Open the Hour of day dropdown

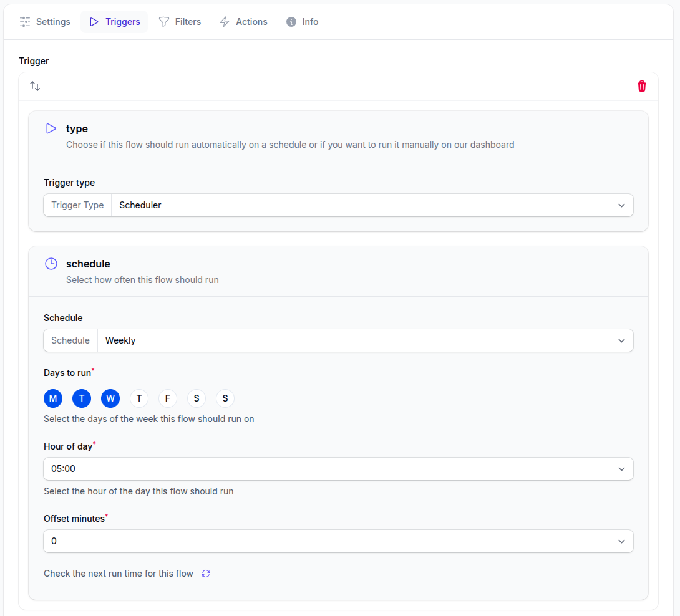tap(338, 469)
